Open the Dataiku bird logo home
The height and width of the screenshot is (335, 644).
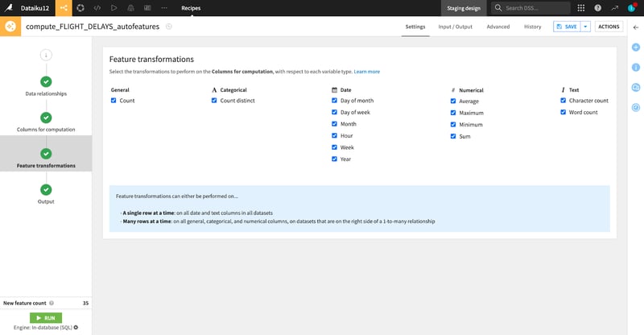pos(8,8)
